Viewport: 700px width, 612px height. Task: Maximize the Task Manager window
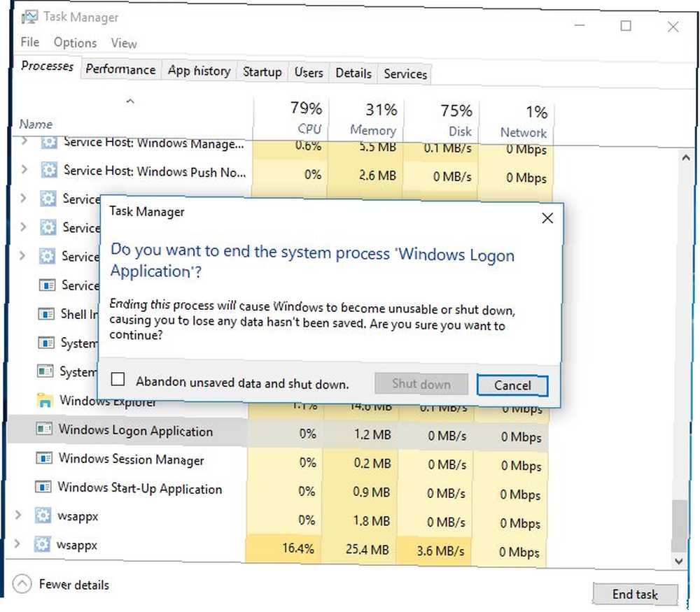[625, 25]
